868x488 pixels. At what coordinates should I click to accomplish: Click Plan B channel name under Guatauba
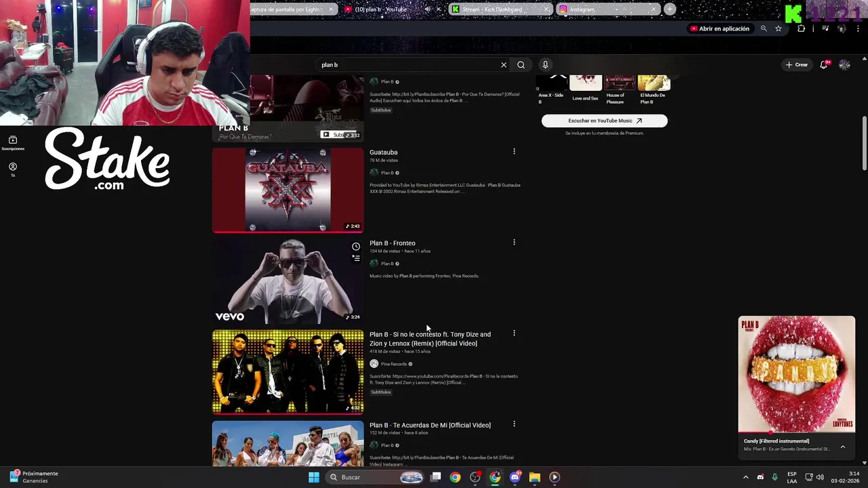coord(387,173)
